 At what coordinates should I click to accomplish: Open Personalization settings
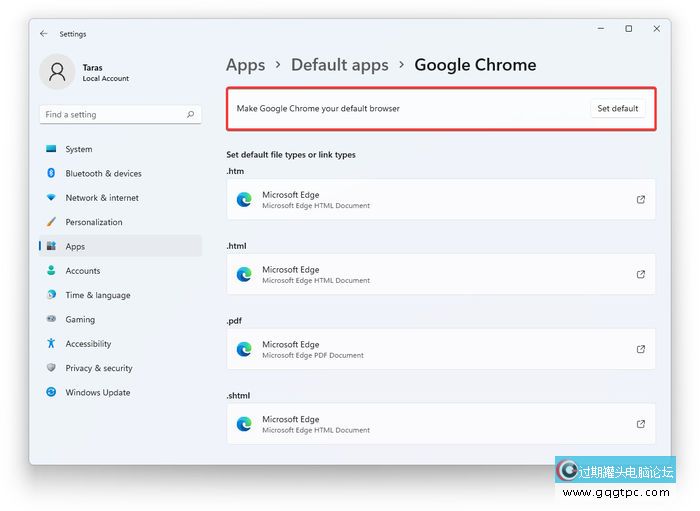tap(121, 222)
